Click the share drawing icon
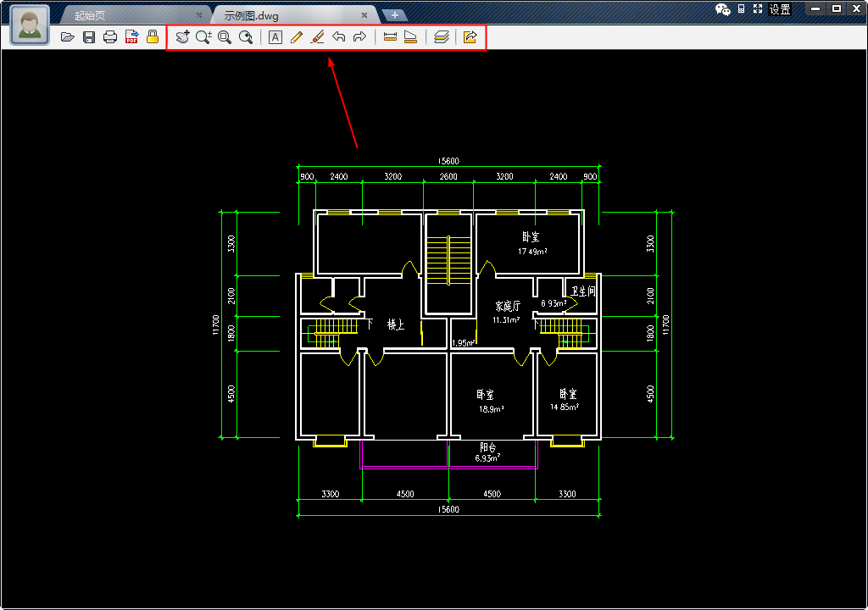The height and width of the screenshot is (610, 868). [x=470, y=37]
